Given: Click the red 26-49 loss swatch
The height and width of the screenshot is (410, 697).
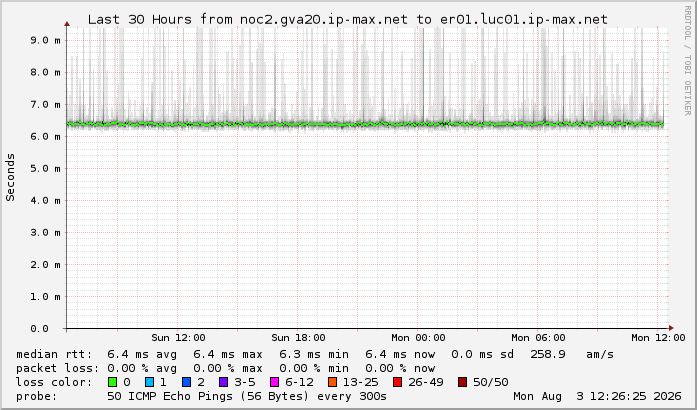Looking at the screenshot, I should (398, 382).
